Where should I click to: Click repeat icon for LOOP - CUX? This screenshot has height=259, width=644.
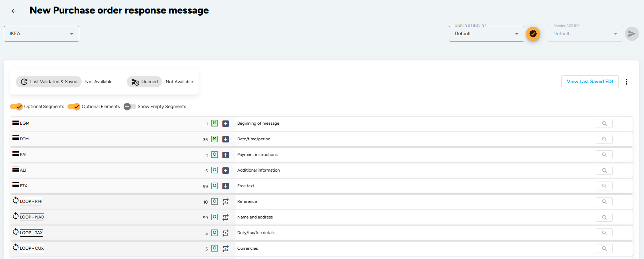pos(226,249)
